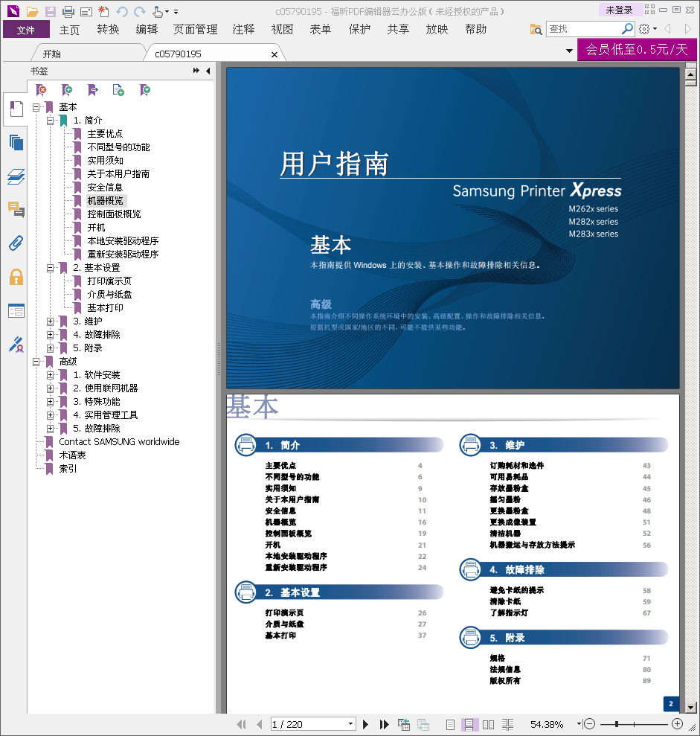Image resolution: width=700 pixels, height=736 pixels.
Task: Click the add new bookmark icon
Action: tap(67, 89)
